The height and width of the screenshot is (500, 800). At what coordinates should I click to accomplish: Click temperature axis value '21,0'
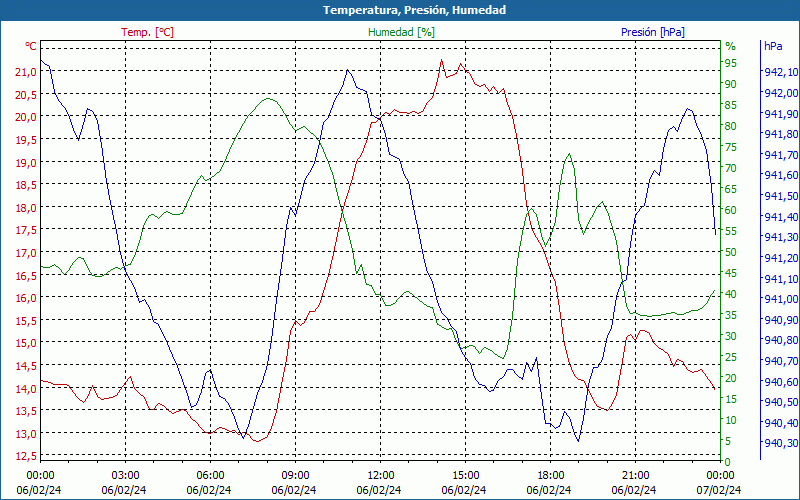(x=26, y=72)
